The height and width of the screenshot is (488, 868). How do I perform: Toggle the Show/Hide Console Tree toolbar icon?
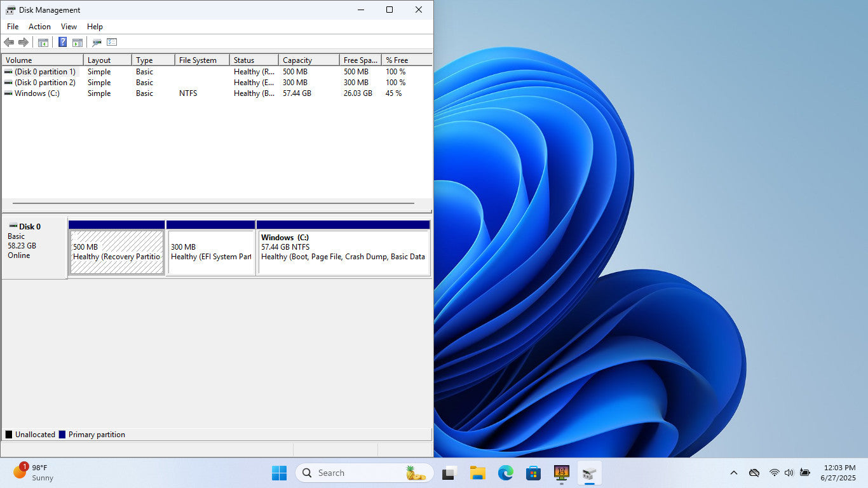click(x=43, y=43)
